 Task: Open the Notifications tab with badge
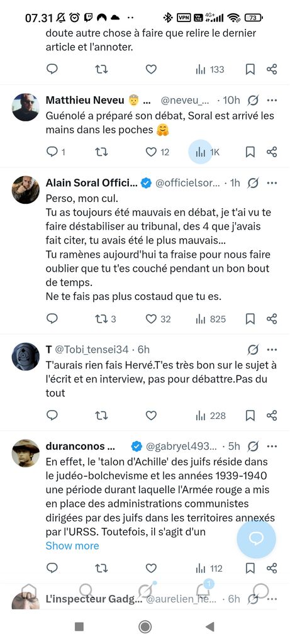pos(203,590)
